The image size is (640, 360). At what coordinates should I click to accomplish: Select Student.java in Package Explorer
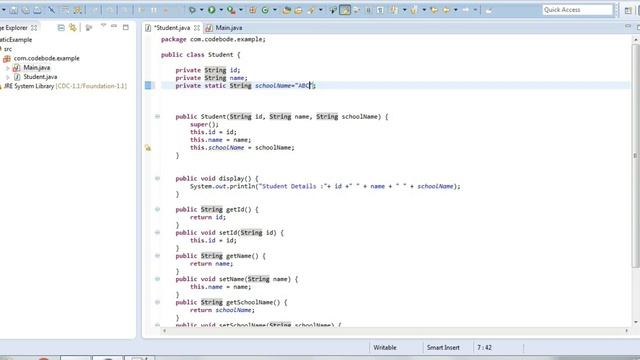tap(40, 77)
